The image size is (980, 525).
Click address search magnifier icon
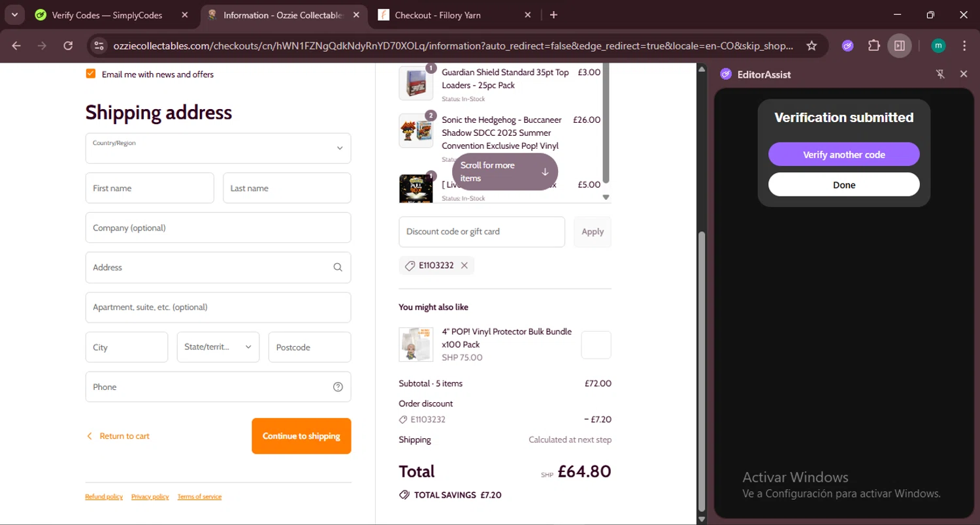(x=338, y=267)
